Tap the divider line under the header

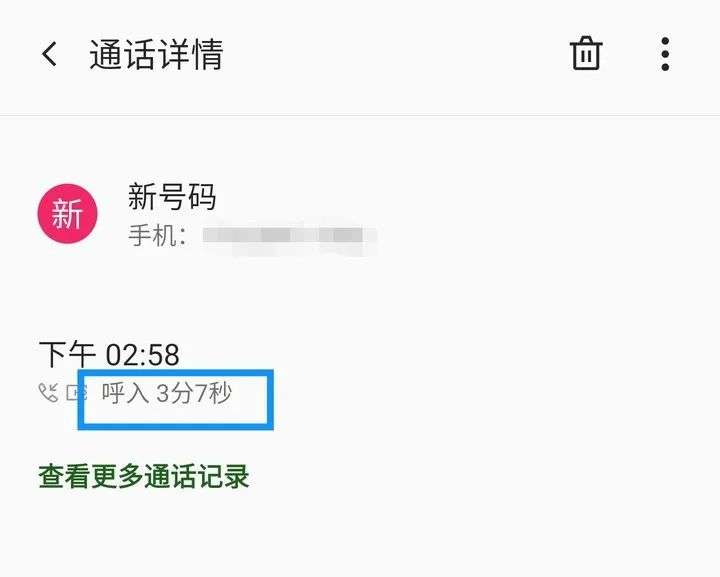click(360, 115)
